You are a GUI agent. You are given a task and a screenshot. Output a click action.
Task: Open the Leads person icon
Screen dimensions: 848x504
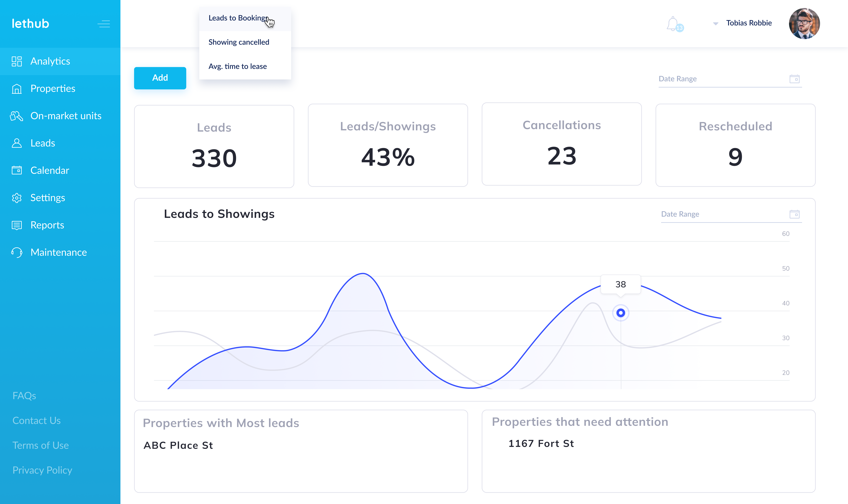click(x=17, y=143)
